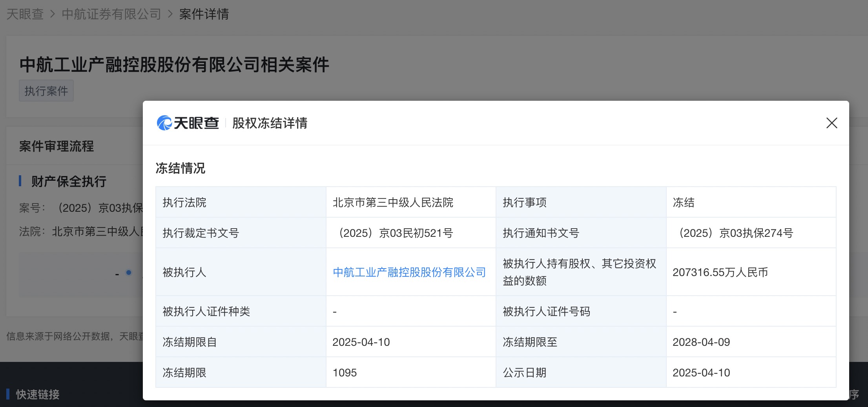
Task: Click the 案件详情 breadcrumb item
Action: [x=204, y=15]
